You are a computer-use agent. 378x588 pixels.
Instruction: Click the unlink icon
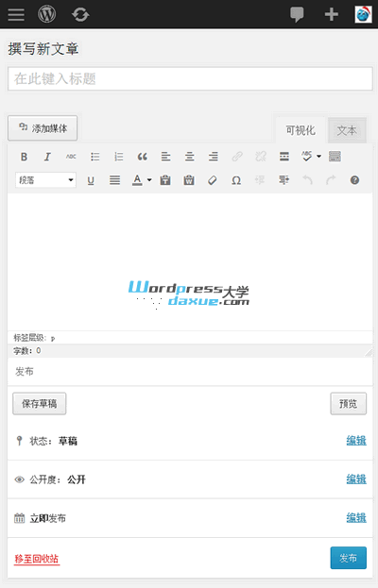click(x=261, y=157)
